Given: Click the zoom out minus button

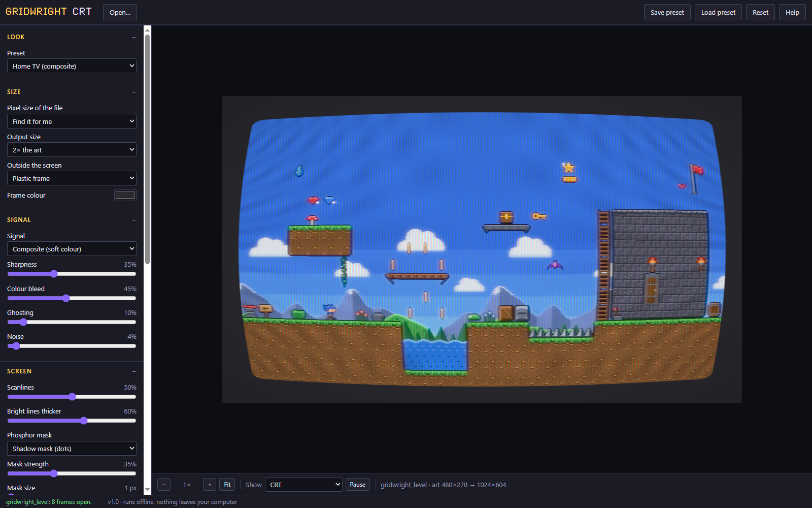Looking at the screenshot, I should pyautogui.click(x=164, y=485).
